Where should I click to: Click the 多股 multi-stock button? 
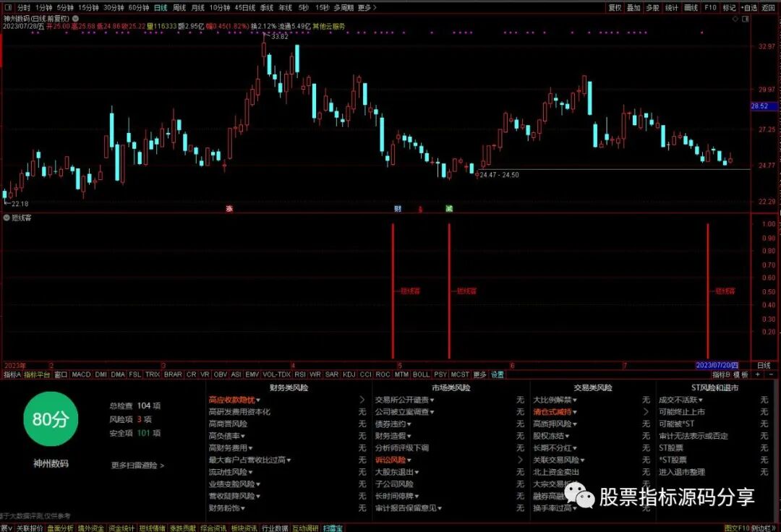click(x=652, y=7)
